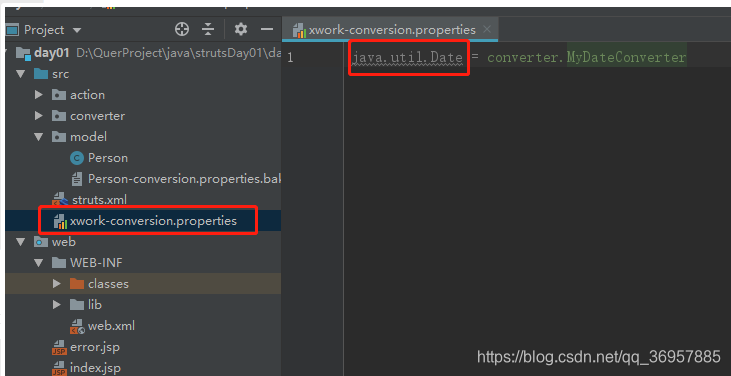Click the day01 module icon
731x376 pixels.
click(23, 53)
